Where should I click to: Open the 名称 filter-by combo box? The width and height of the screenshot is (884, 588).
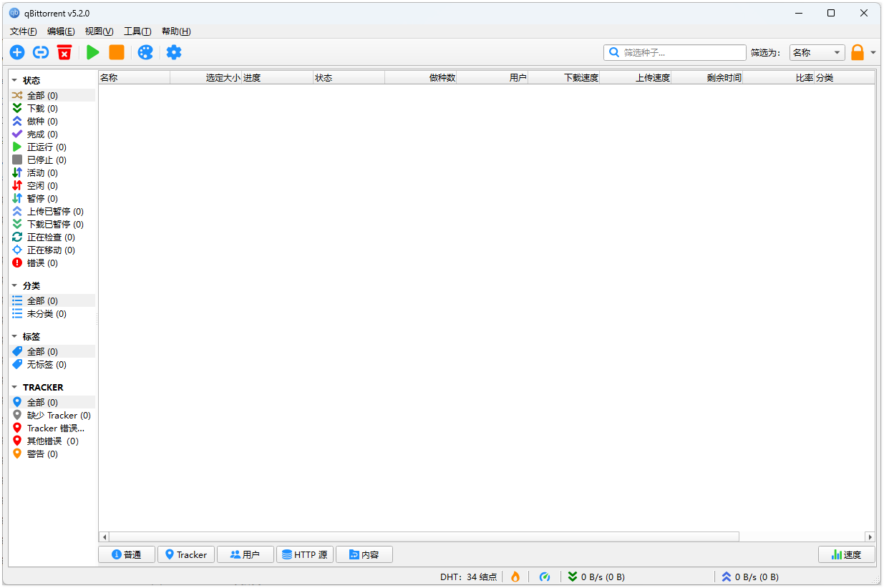pyautogui.click(x=817, y=52)
